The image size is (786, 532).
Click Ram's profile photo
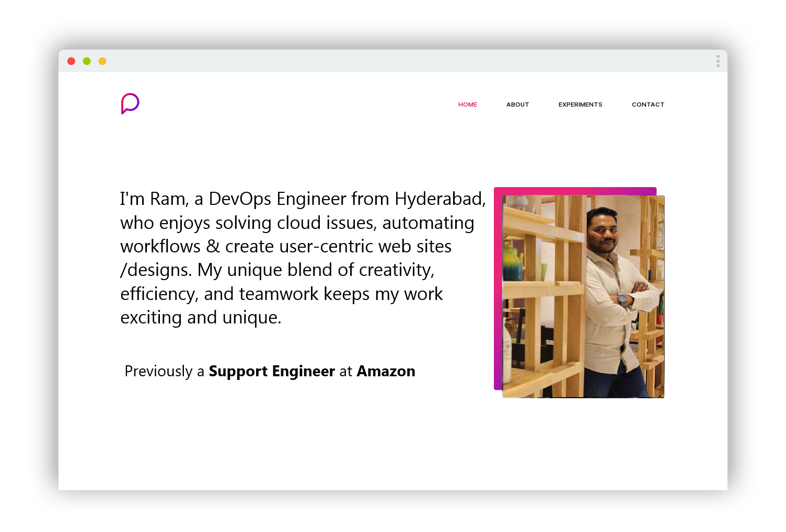point(583,296)
